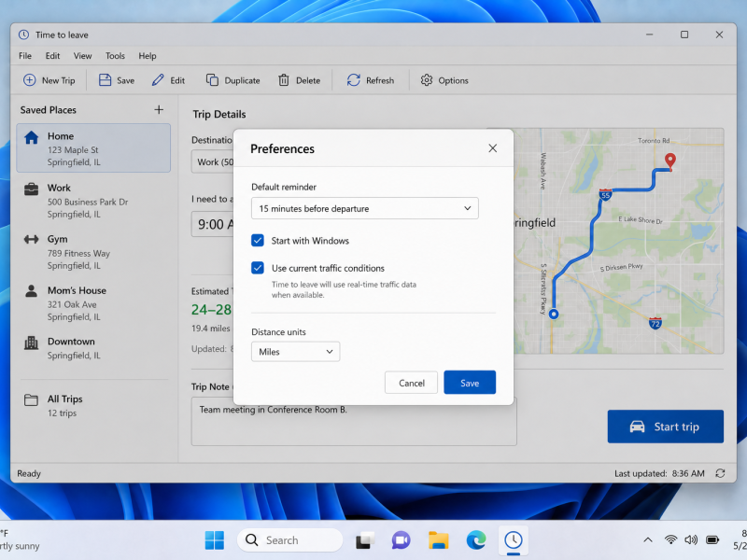Open the Distance units Miles dropdown

pos(295,352)
